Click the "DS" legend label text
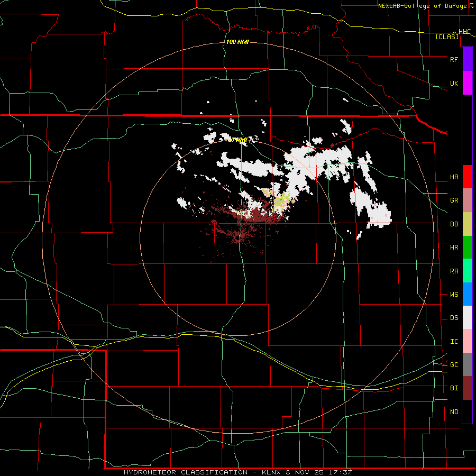The image size is (476, 476). click(x=454, y=318)
